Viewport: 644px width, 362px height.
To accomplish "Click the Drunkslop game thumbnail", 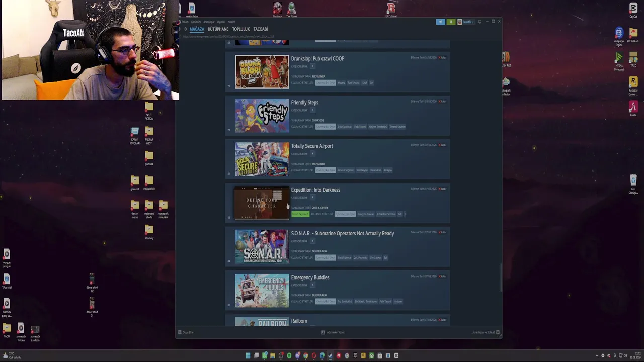I will tap(262, 72).
